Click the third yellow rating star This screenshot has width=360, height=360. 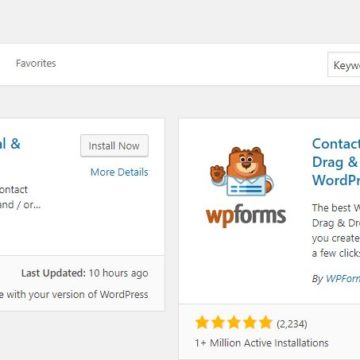point(234,323)
